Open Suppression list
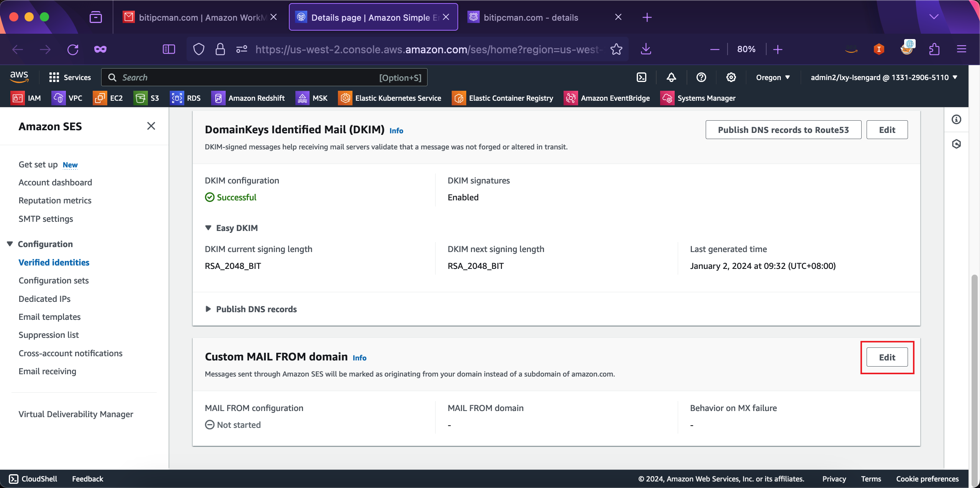Image resolution: width=980 pixels, height=488 pixels. [49, 335]
